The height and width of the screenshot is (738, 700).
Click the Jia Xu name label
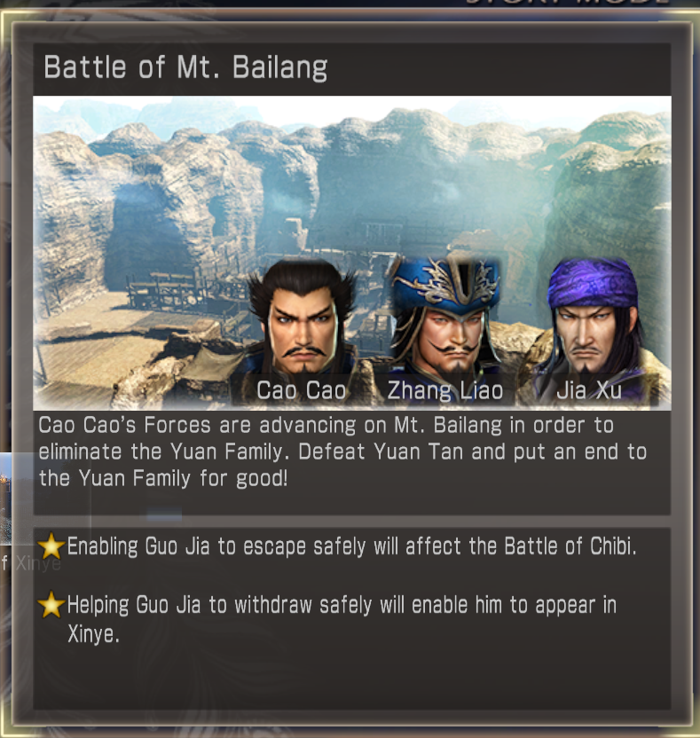pos(589,390)
